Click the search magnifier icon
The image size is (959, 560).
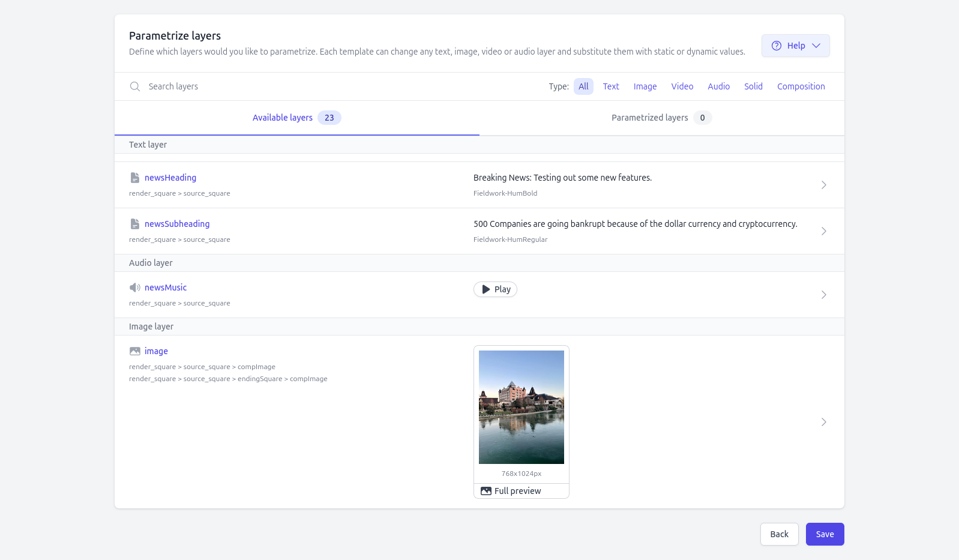pos(135,86)
